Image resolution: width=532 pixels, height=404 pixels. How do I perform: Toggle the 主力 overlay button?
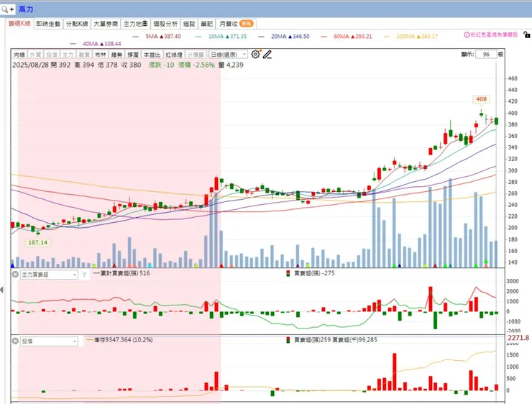tap(68, 55)
